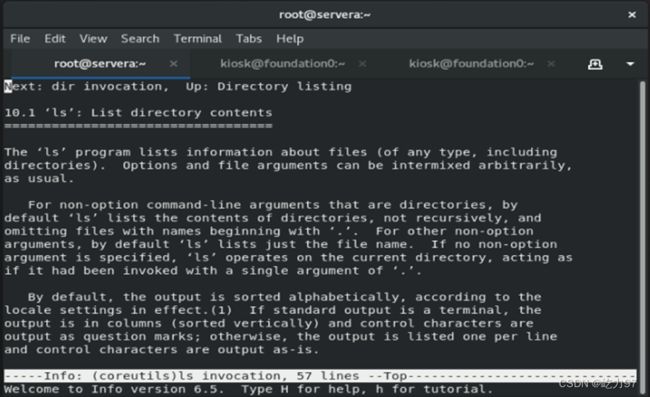Image resolution: width=650 pixels, height=397 pixels.
Task: Close the second kiosk@foundation0 tab
Action: click(x=551, y=64)
